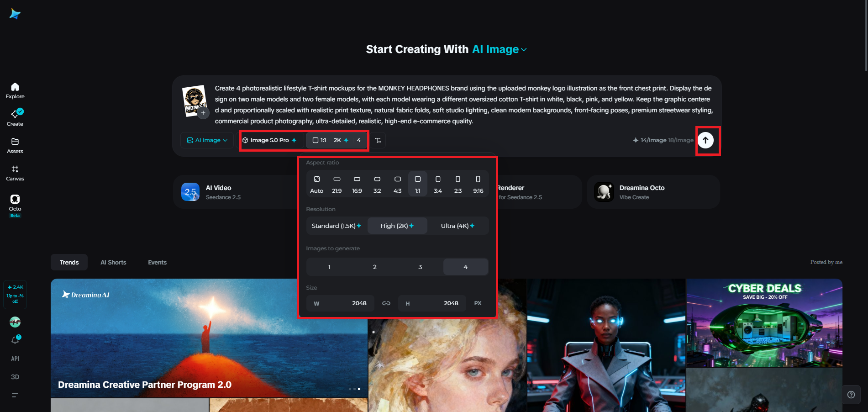Switch aspect ratio to 3:4
868x412 pixels.
tap(438, 184)
